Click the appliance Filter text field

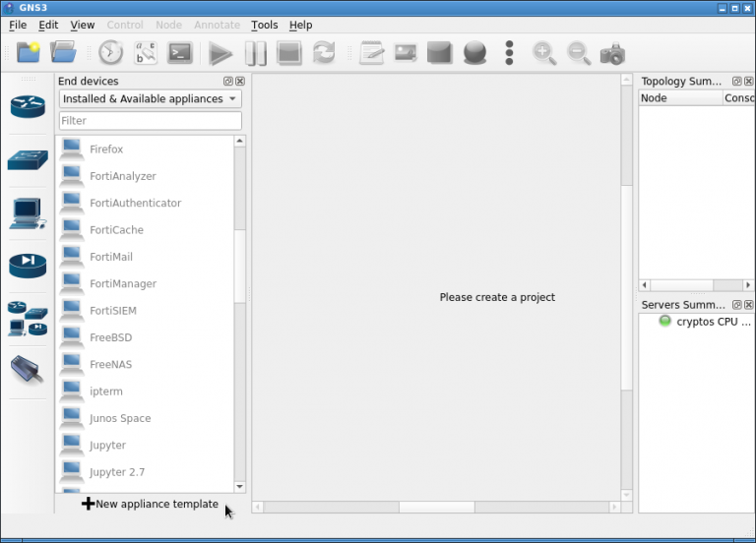point(151,120)
